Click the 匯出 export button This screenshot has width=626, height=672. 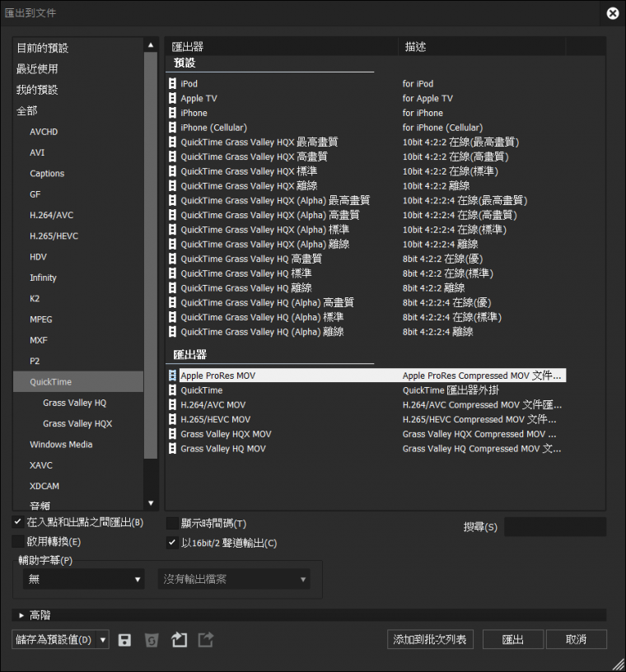513,639
